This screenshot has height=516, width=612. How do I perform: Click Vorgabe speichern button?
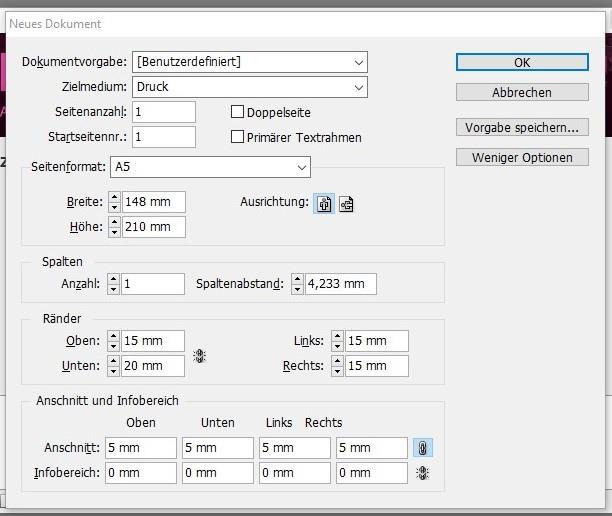(x=521, y=127)
